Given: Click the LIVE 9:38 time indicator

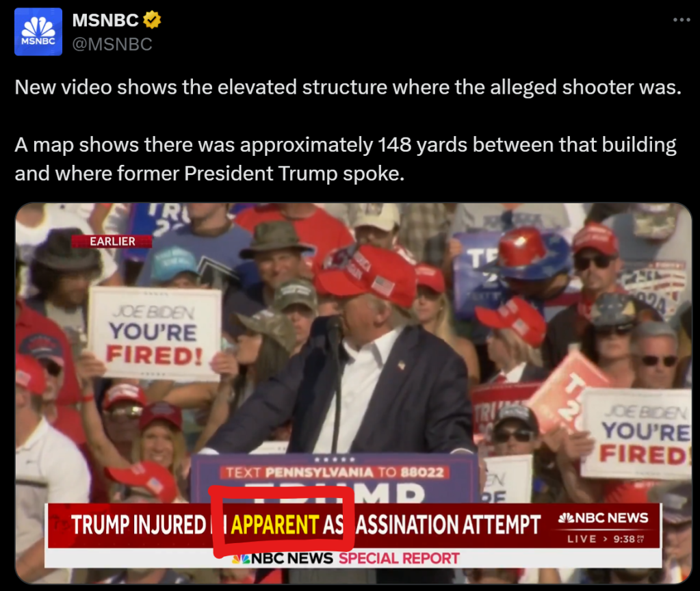Looking at the screenshot, I should 606,539.
